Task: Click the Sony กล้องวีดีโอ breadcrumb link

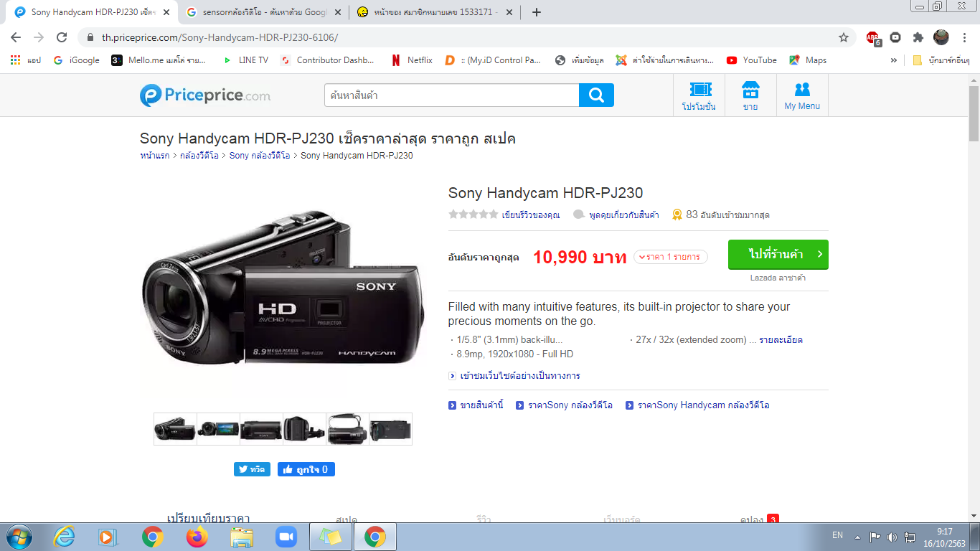Action: [x=260, y=155]
